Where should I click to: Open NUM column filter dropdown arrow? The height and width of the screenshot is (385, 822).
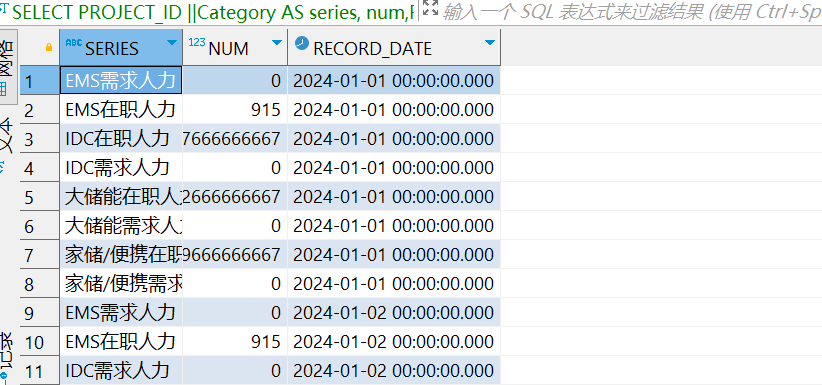point(277,43)
